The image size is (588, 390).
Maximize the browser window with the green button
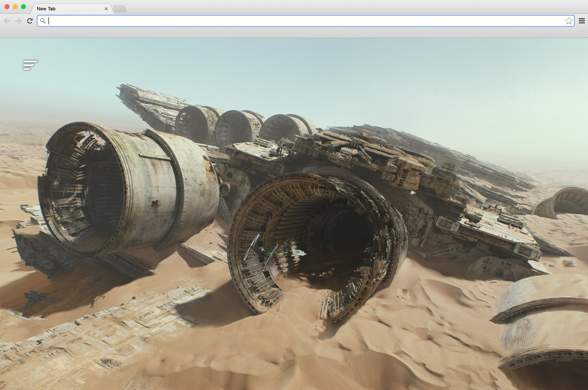pos(23,7)
